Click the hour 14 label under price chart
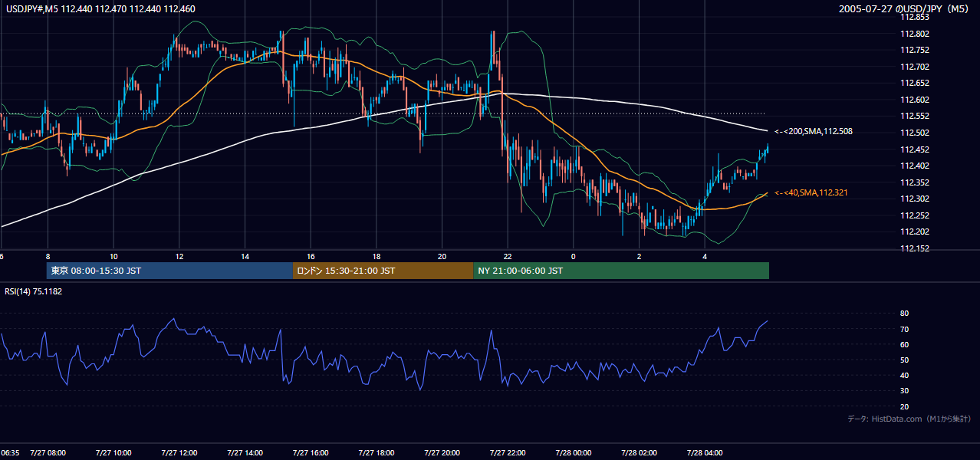The width and height of the screenshot is (980, 460). coord(245,256)
